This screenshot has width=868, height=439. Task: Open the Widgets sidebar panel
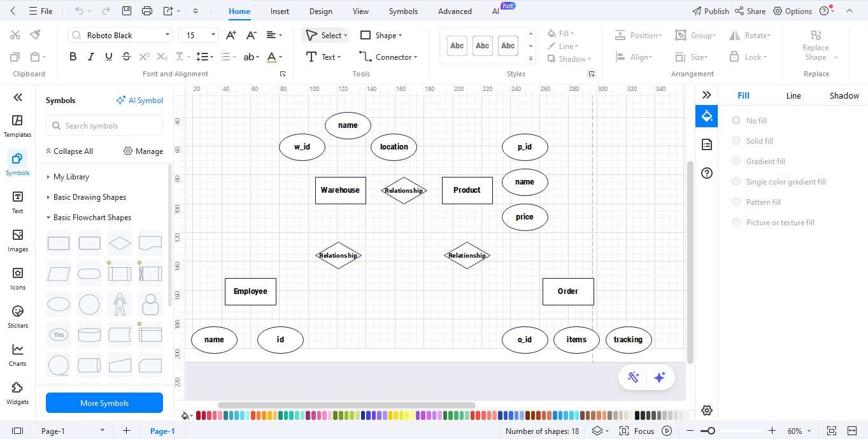(x=17, y=393)
